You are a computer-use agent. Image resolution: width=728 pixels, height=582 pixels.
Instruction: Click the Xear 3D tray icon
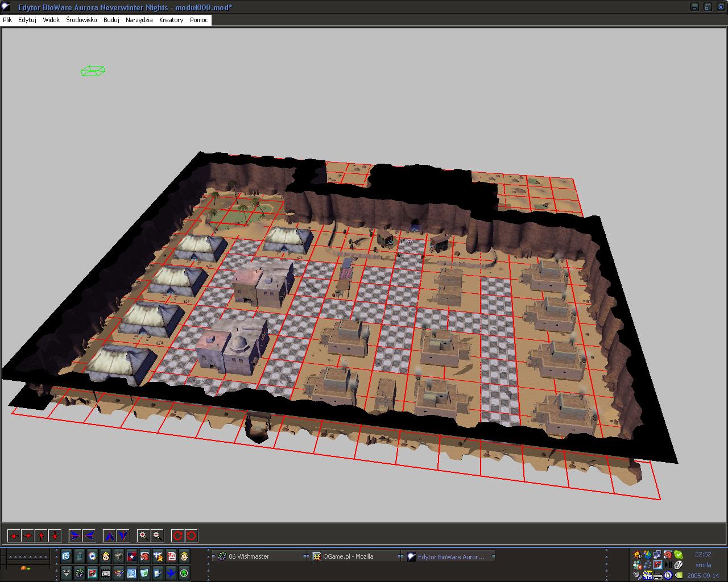point(647,575)
